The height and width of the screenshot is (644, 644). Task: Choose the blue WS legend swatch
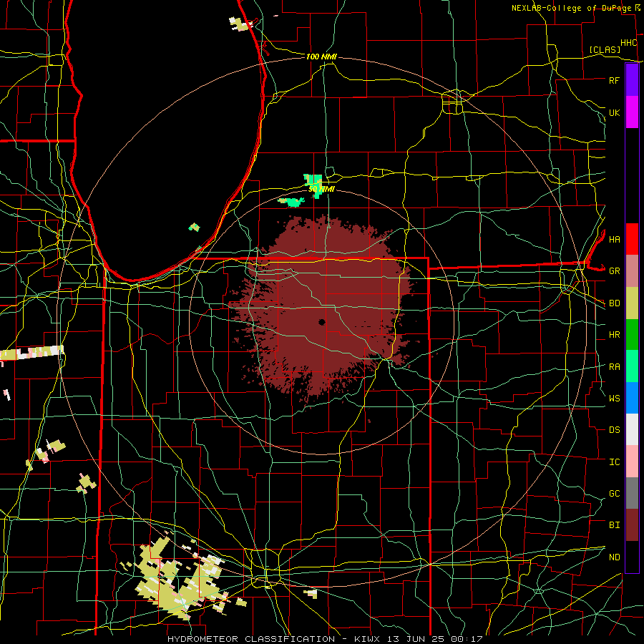[632, 398]
